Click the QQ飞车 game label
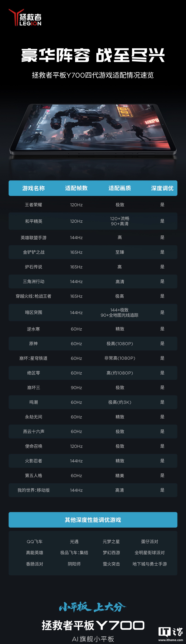Screen dimensions: 186x644 click(x=34, y=542)
